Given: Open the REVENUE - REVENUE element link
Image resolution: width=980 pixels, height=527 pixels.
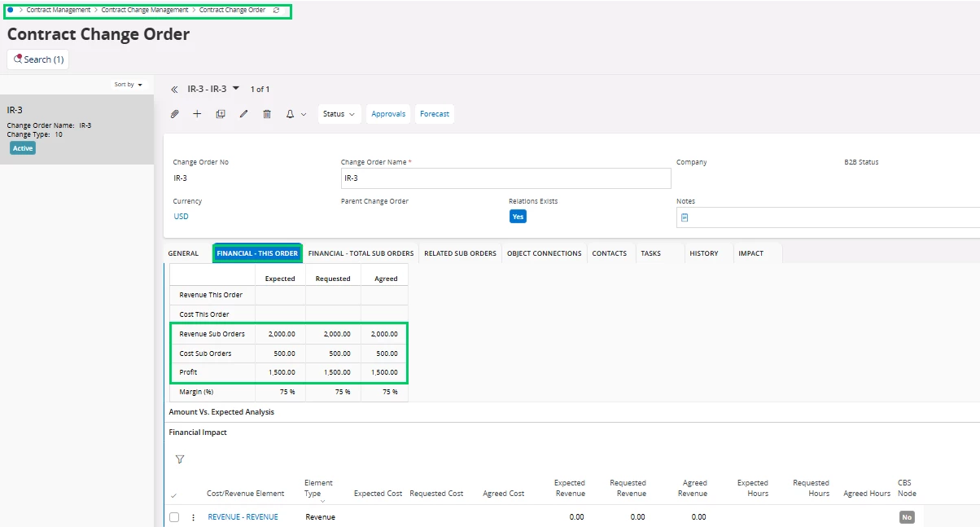Looking at the screenshot, I should 243,517.
